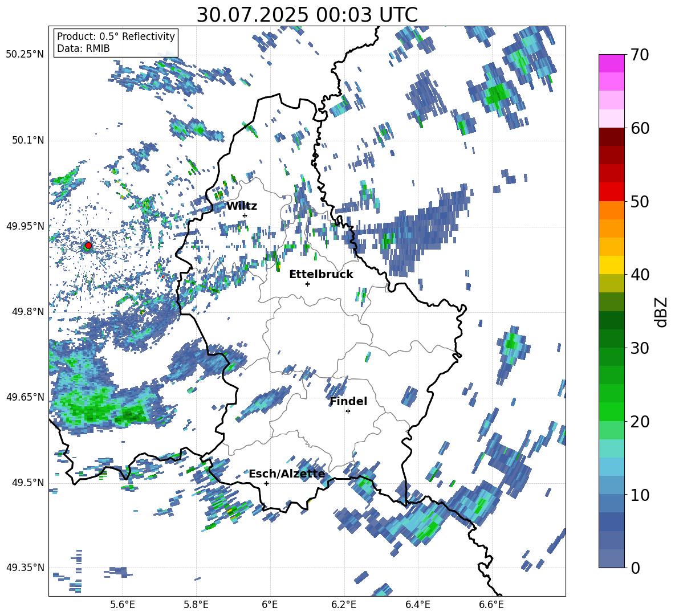Click the 6°E longitude label
This screenshot has width=675, height=616.
coord(270,605)
